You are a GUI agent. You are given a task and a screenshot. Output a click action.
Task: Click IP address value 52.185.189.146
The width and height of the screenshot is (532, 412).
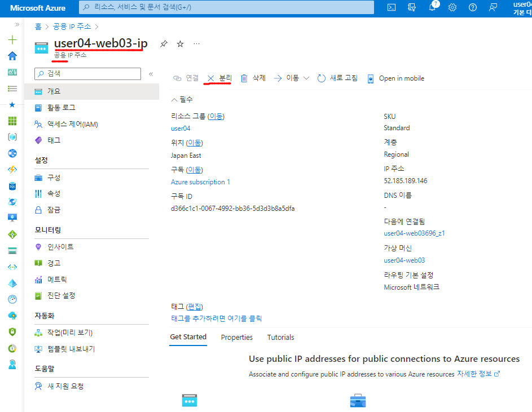click(x=406, y=181)
